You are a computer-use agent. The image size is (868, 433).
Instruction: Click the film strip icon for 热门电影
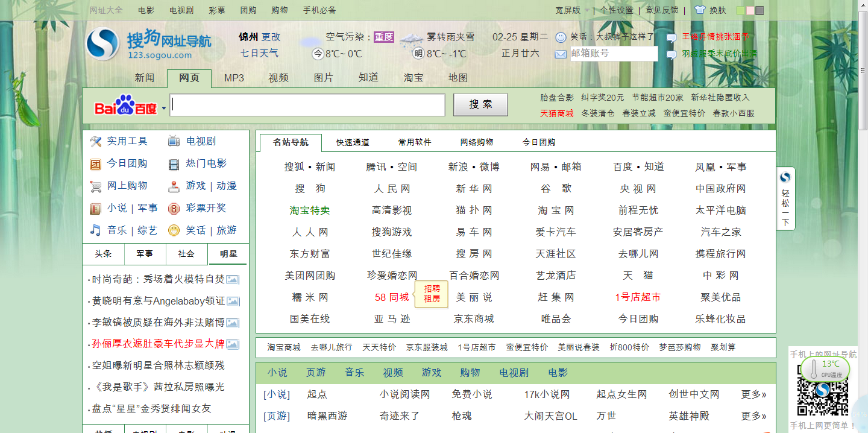tap(174, 164)
